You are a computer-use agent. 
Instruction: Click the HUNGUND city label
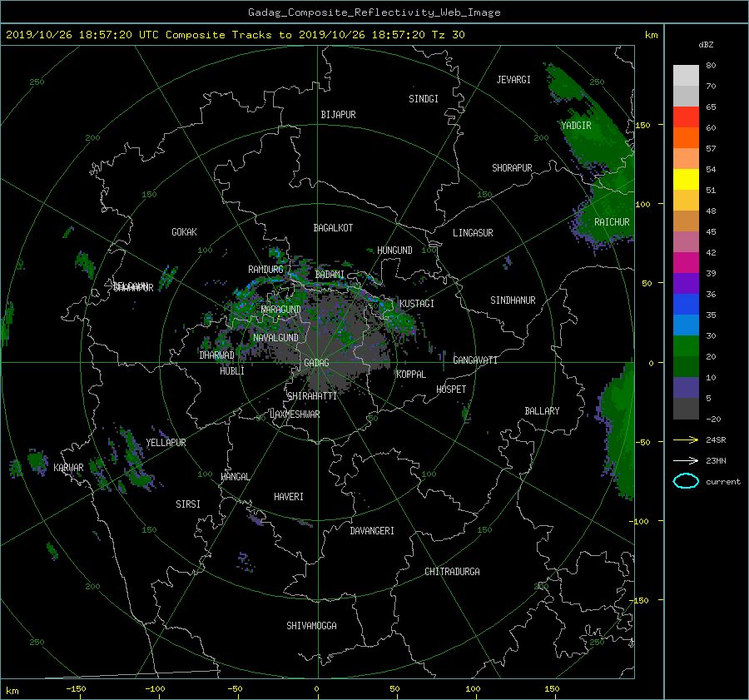tap(394, 251)
